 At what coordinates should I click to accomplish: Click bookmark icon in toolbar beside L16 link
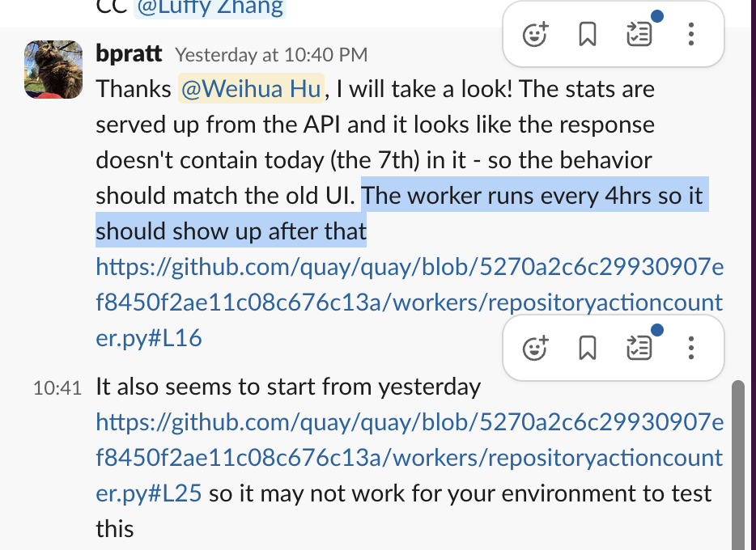pyautogui.click(x=587, y=348)
